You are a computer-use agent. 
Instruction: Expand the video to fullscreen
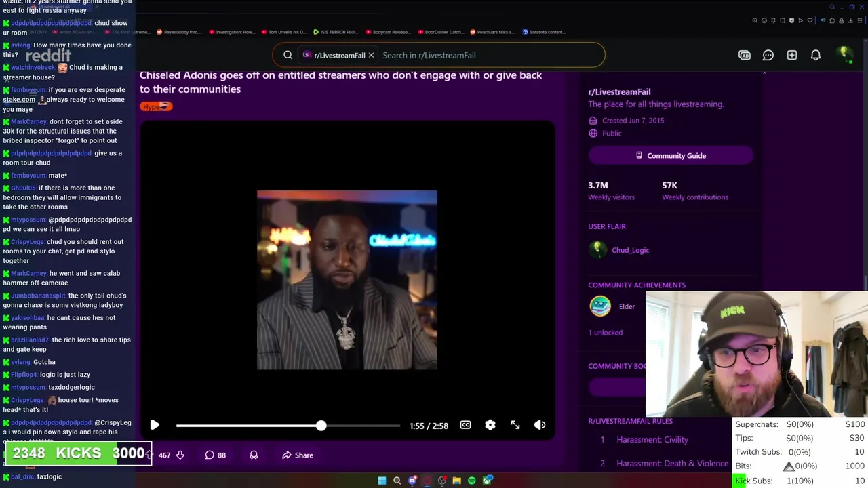515,425
